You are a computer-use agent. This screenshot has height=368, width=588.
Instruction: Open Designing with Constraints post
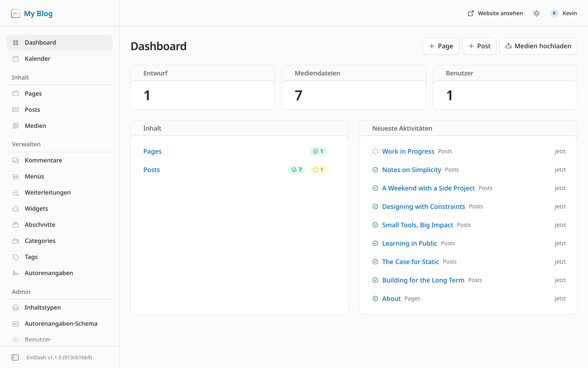click(423, 207)
